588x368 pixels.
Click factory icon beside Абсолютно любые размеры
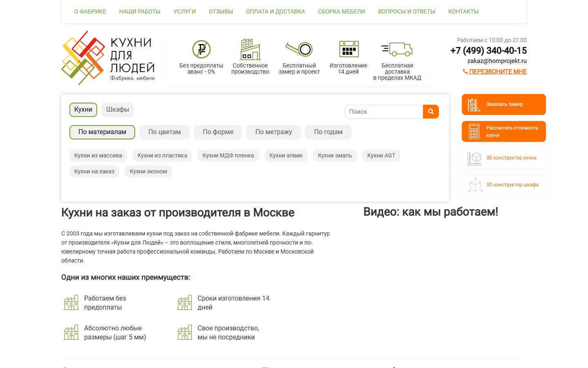click(x=71, y=332)
